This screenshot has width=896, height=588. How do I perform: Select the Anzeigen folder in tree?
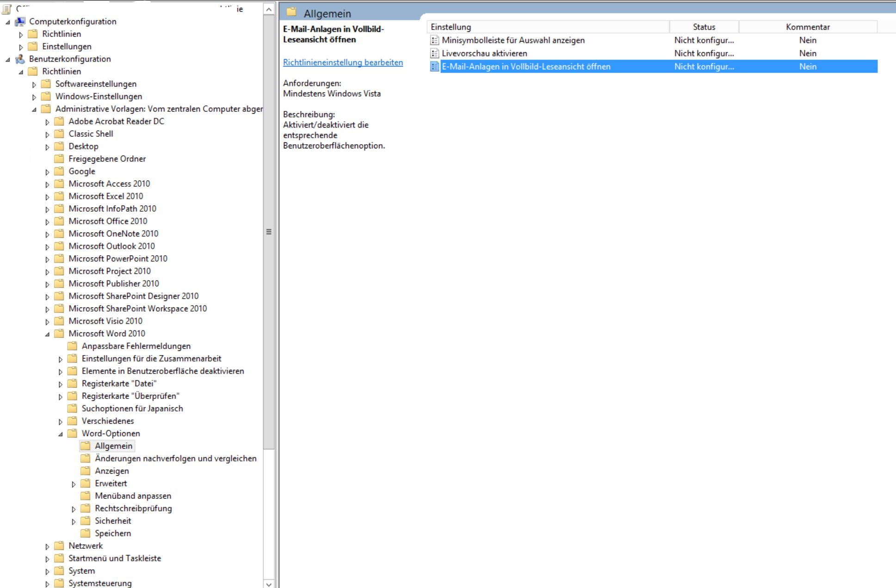pos(111,471)
